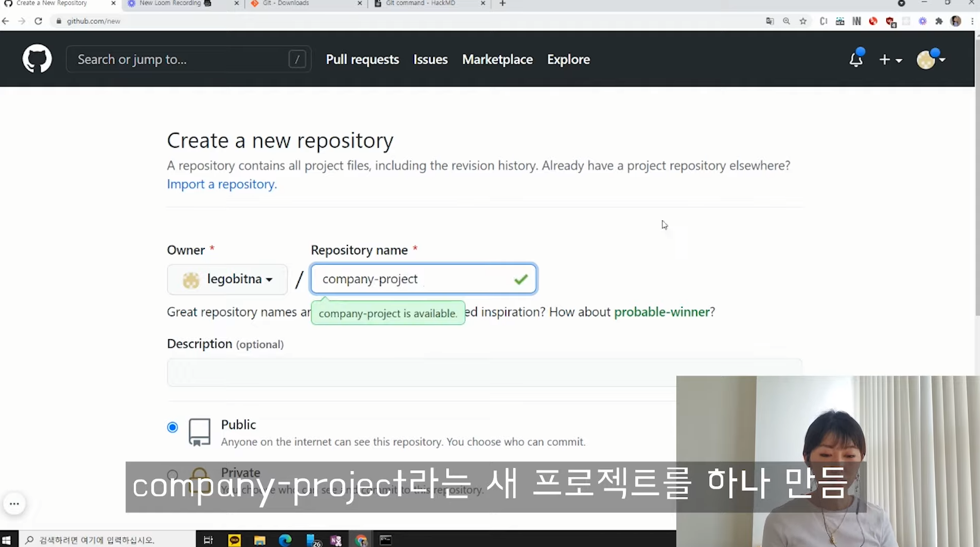The height and width of the screenshot is (547, 980).
Task: Click the red round extension icon
Action: tap(873, 21)
